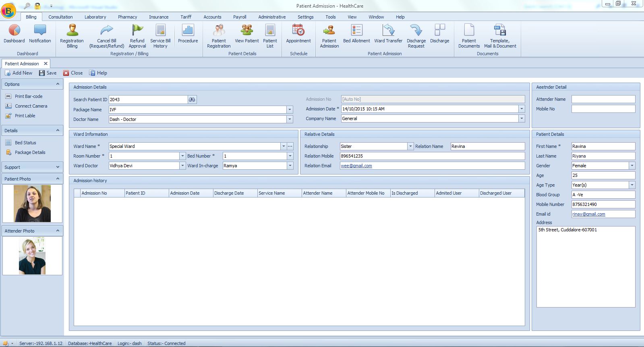Open the Admission Date dropdown

point(522,109)
